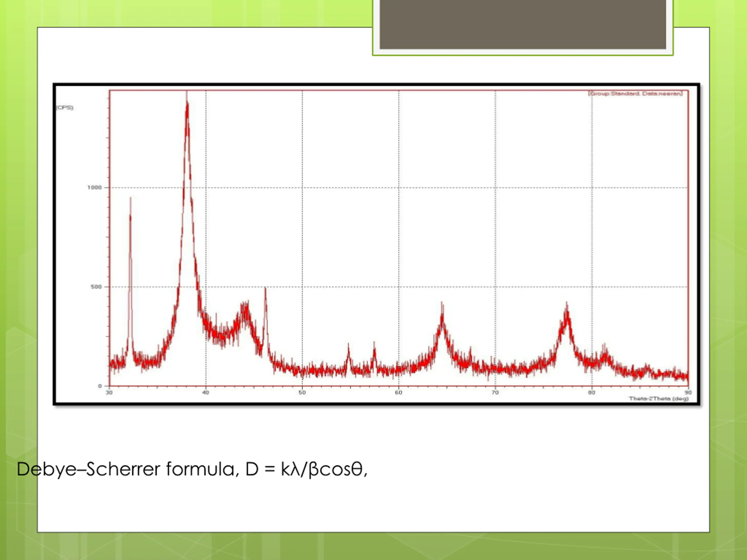
Task: Click the 500 y-axis tick label
Action: coord(96,287)
